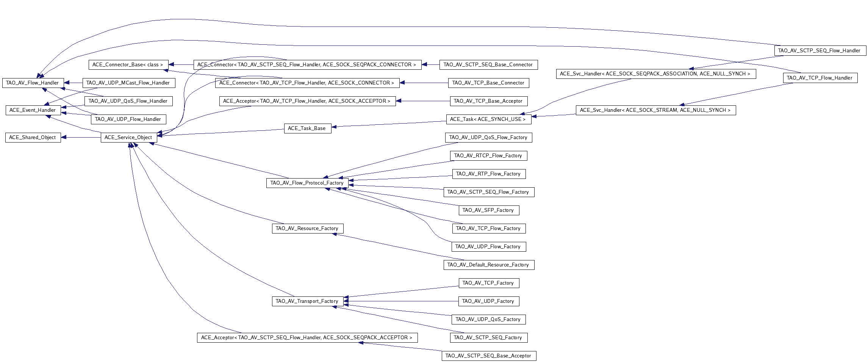Click the TAO_AV_Flow_Handler class node
Viewport: 868px width, 362px height.
tap(33, 83)
